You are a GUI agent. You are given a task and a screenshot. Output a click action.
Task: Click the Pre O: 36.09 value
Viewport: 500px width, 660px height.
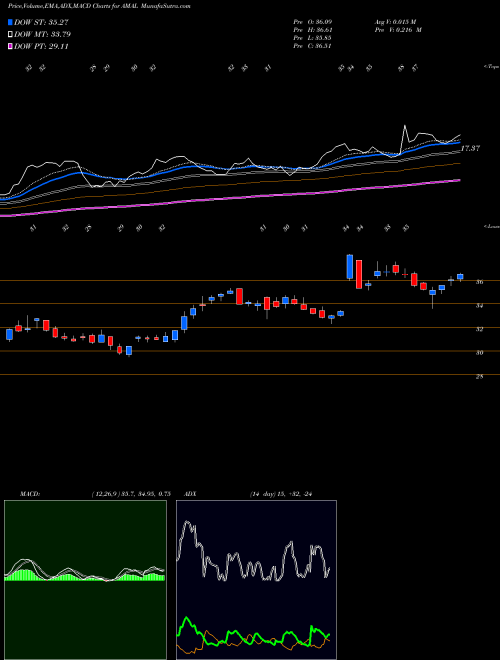click(x=313, y=22)
